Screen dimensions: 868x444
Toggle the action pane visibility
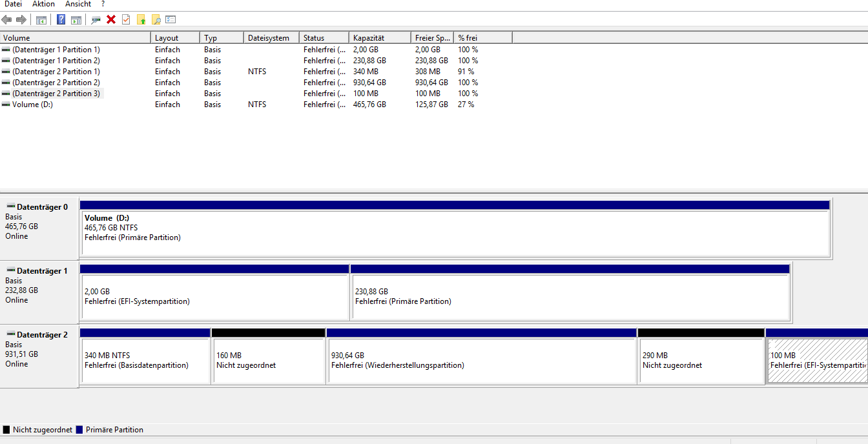(76, 19)
